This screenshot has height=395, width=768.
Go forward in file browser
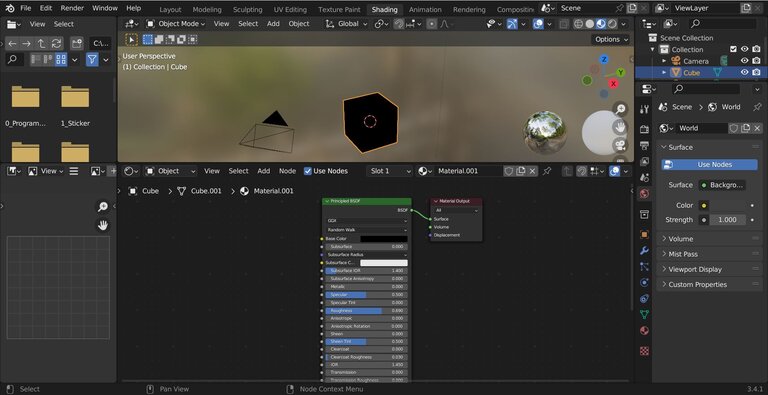[x=26, y=44]
